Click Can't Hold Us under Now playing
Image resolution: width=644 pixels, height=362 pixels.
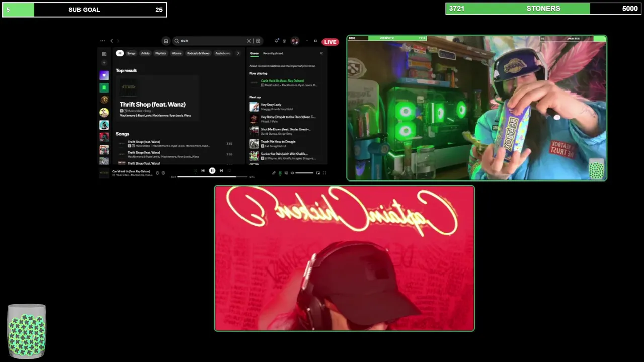(282, 81)
